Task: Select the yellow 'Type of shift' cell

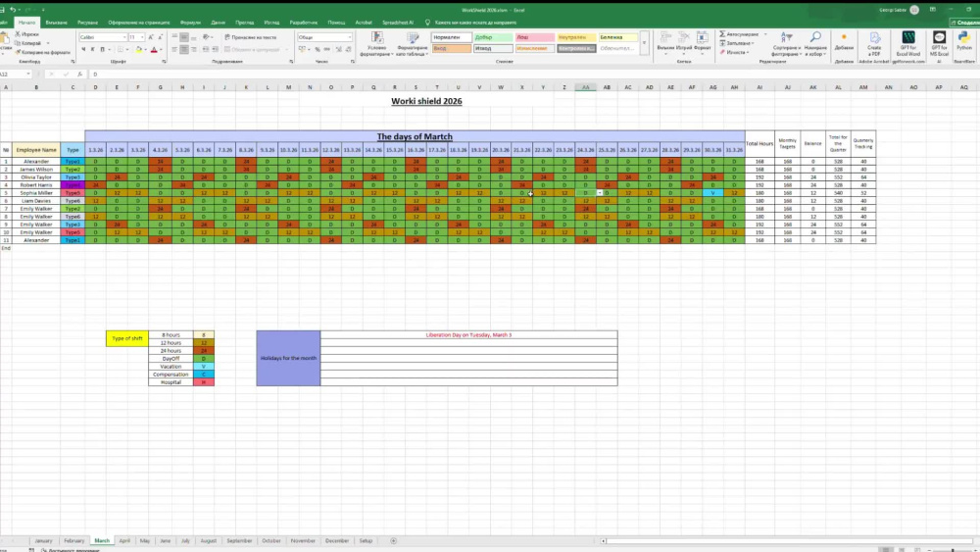Action: click(126, 338)
